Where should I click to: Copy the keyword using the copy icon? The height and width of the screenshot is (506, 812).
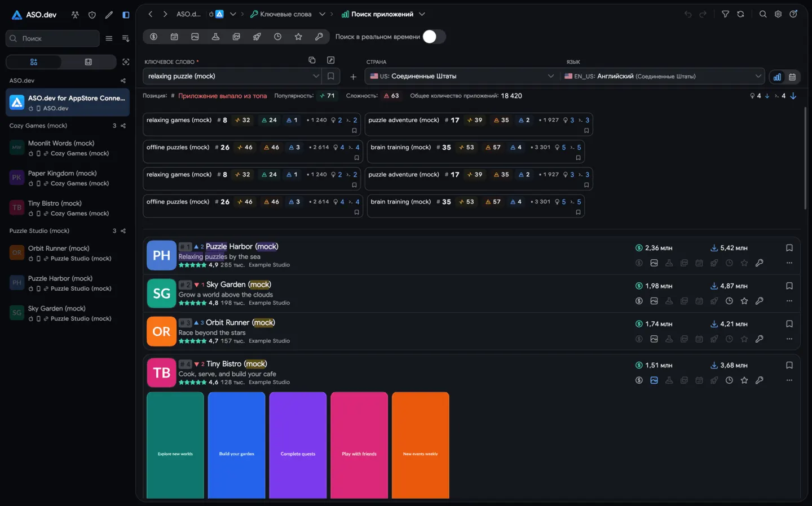tap(312, 60)
